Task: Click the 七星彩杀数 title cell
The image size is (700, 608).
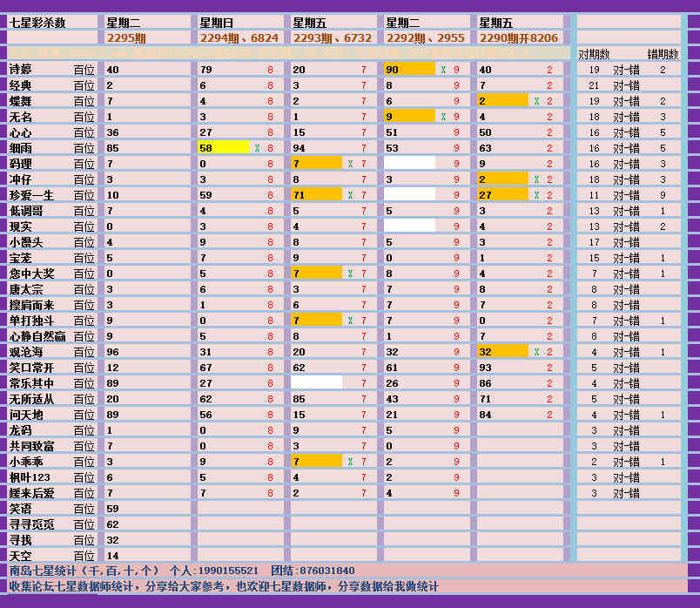Action: (37, 23)
